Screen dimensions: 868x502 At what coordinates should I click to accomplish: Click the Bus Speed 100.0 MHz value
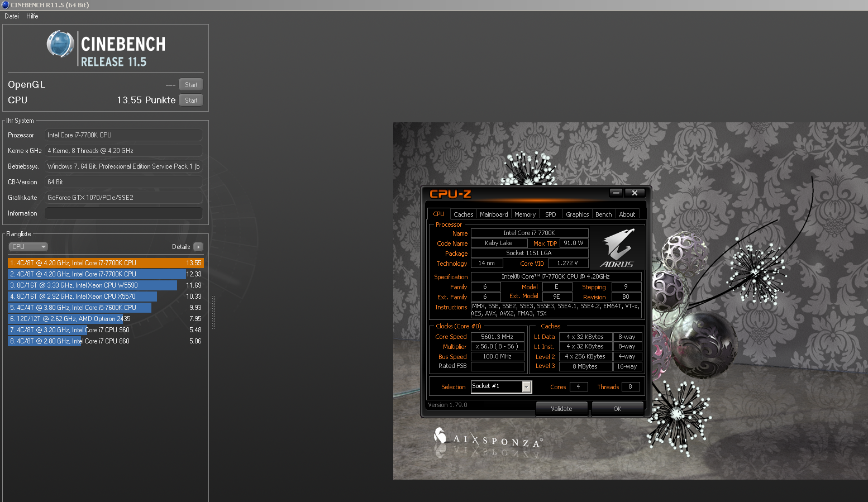point(497,356)
